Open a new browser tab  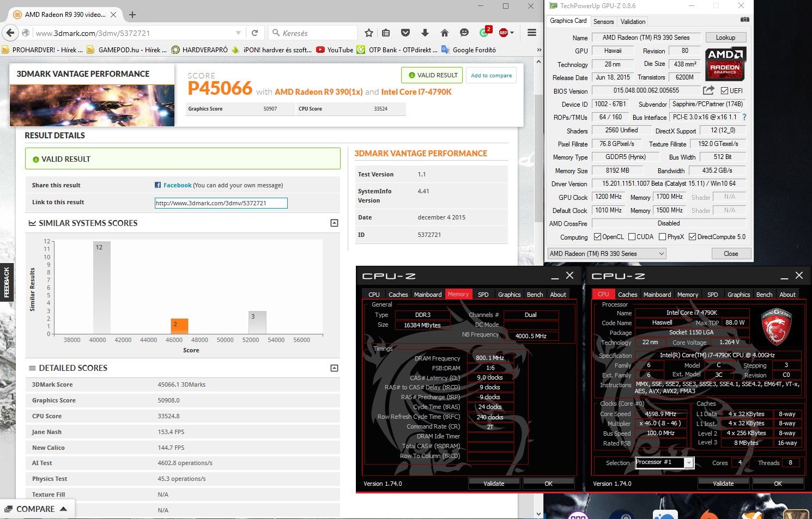coord(132,15)
